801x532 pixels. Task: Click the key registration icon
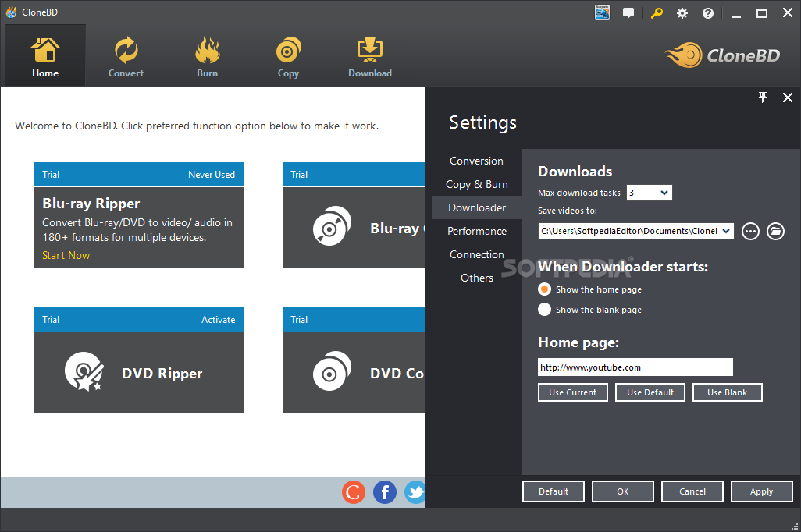tap(657, 13)
